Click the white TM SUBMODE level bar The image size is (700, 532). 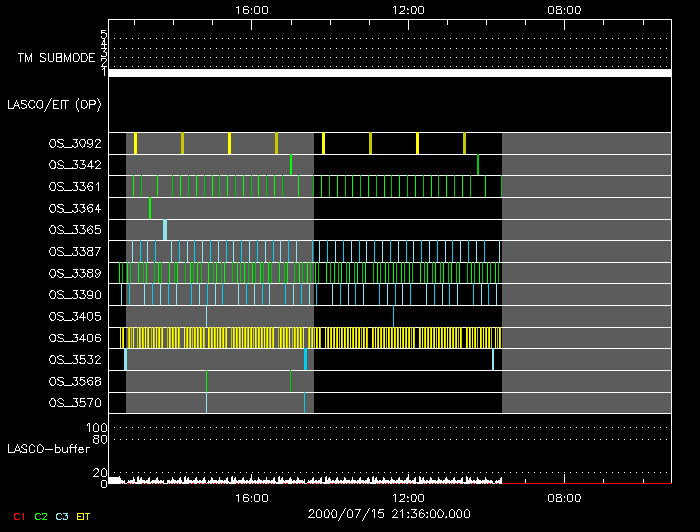pos(390,73)
